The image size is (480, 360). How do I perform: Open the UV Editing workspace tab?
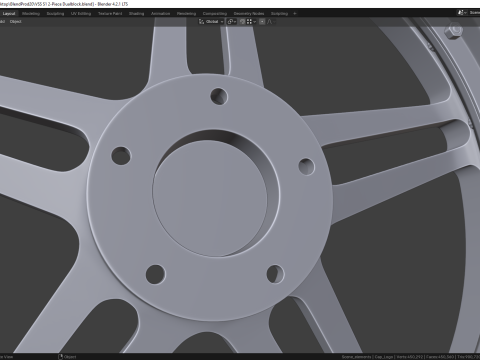[81, 14]
